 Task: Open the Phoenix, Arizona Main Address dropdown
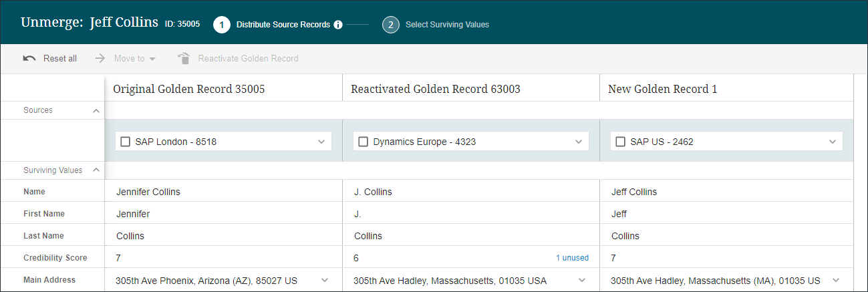325,281
